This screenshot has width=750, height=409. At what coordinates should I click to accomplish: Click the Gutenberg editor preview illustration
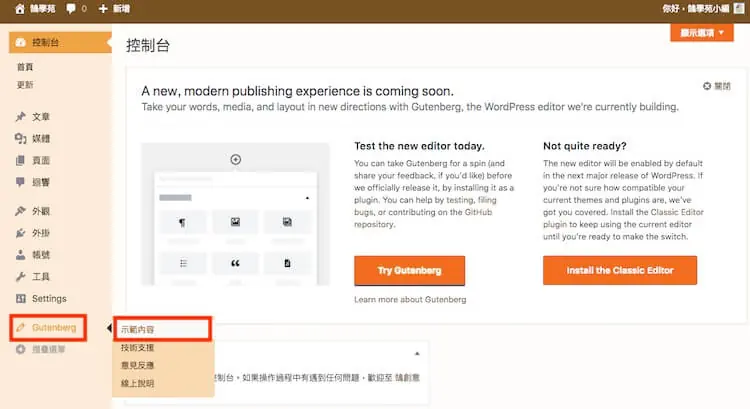pos(235,214)
